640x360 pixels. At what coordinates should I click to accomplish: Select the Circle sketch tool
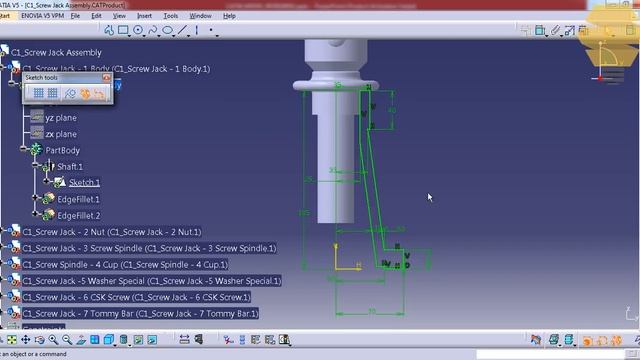[x=138, y=30]
